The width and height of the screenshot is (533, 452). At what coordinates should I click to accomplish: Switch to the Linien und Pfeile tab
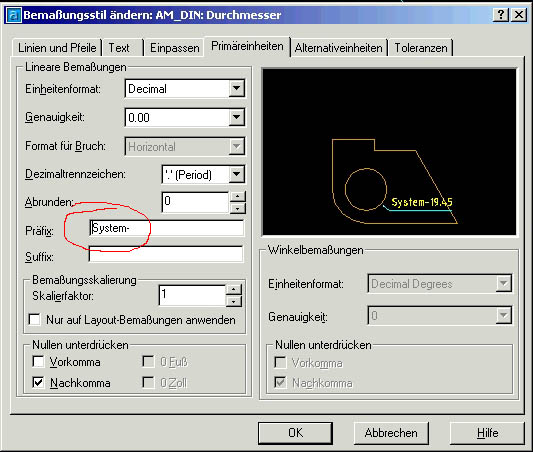[x=57, y=48]
